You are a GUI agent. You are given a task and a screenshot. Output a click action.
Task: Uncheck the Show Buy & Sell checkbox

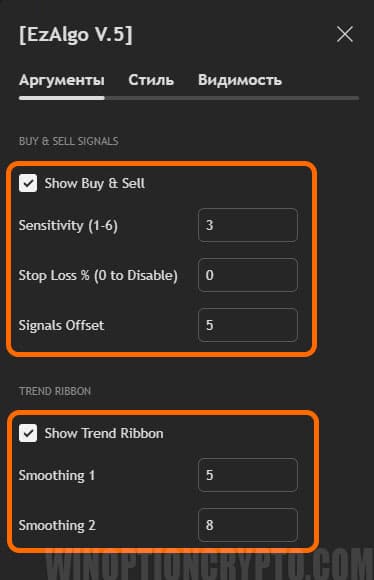coord(28,183)
